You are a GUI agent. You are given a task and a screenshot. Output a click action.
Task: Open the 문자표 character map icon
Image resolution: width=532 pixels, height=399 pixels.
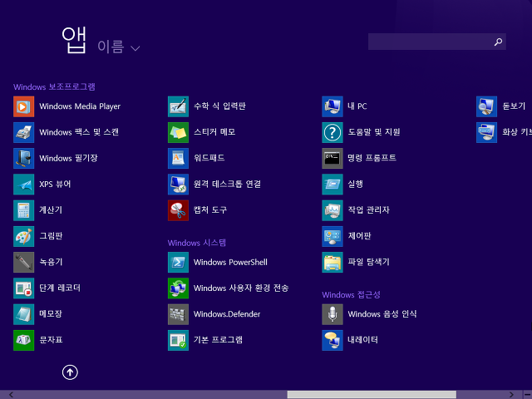24,340
